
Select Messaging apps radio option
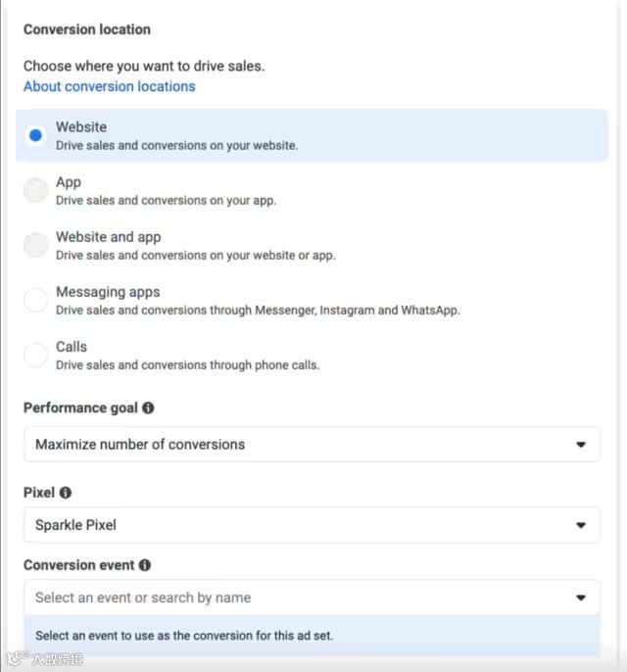[35, 300]
